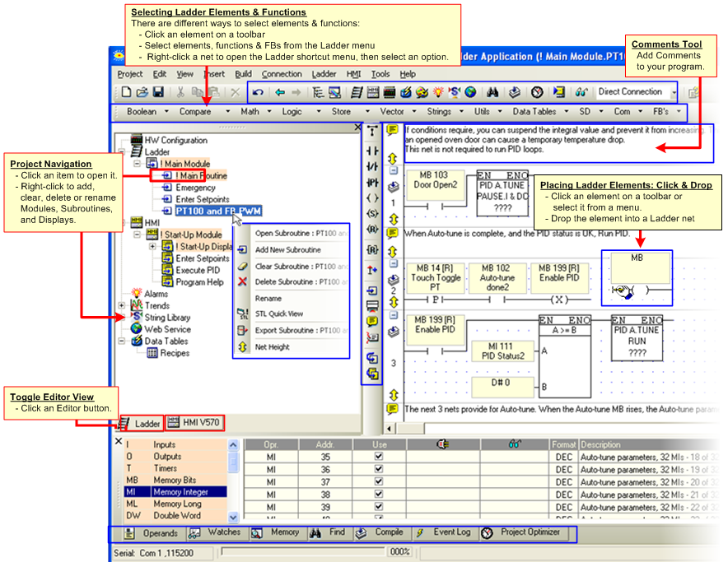Open the Ladder menu in menu bar

[324, 74]
